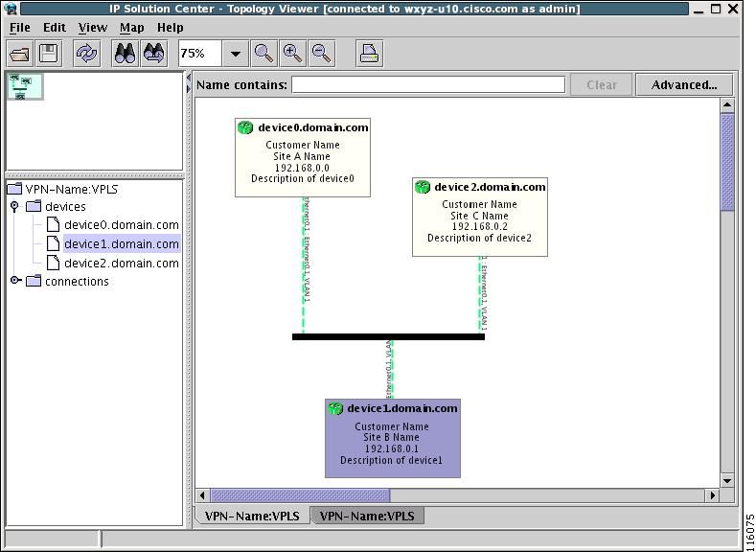Switch to the second VPN-Name:VPLS tab
The width and height of the screenshot is (756, 552).
(x=367, y=516)
